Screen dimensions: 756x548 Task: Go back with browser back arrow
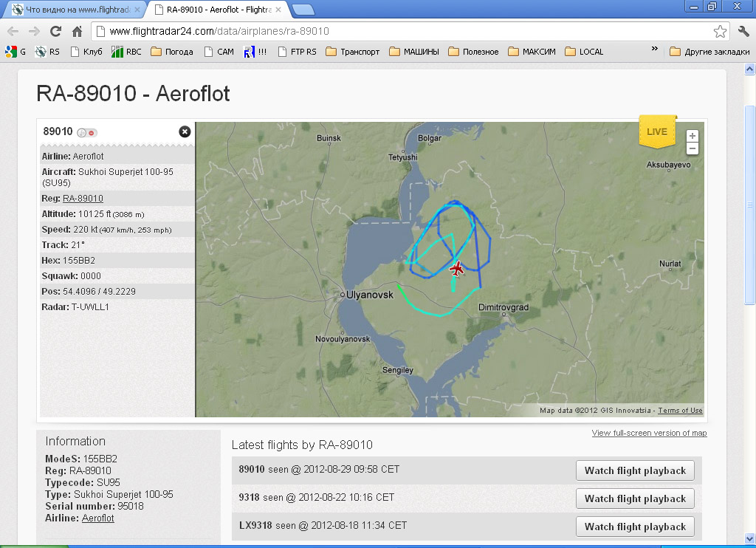(x=13, y=31)
